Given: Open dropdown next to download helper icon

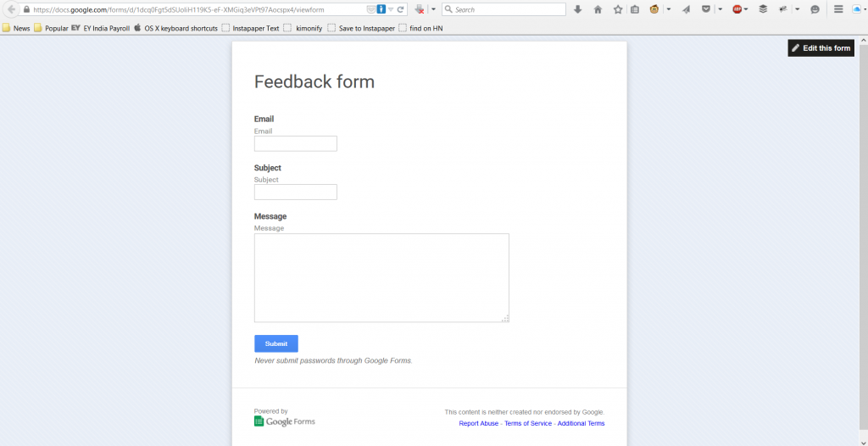Looking at the screenshot, I should point(433,9).
